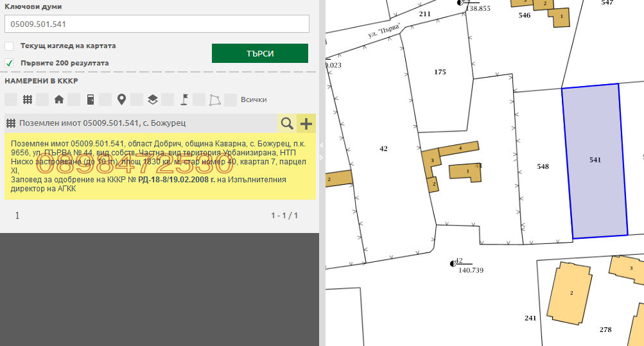
Task: Zoom to result with magnifier icon
Action: pos(287,123)
